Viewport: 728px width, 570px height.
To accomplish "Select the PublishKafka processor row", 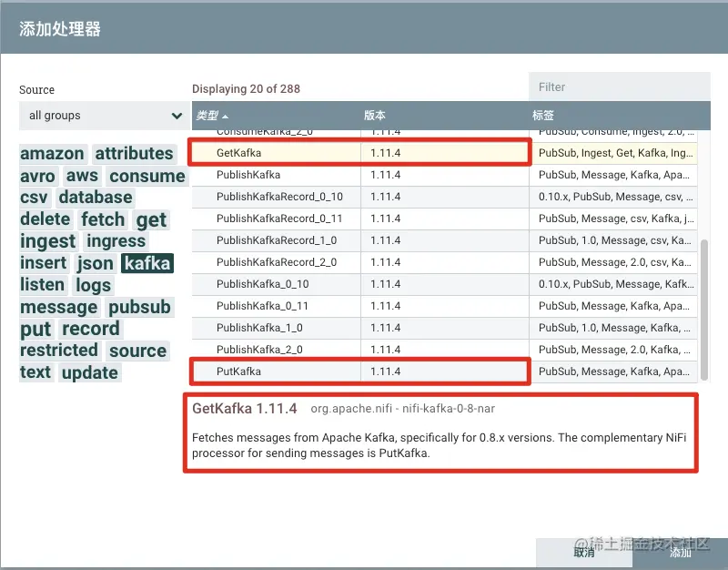I will pos(444,175).
